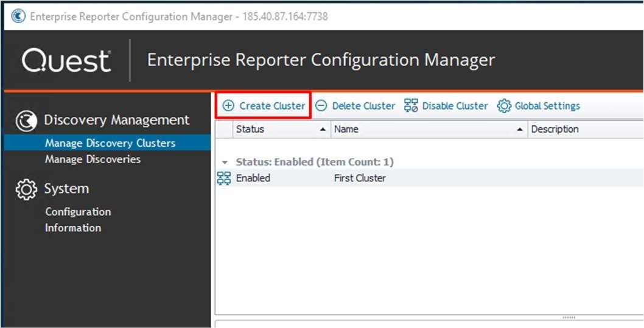The height and width of the screenshot is (328, 644).
Task: Collapse the Status: Enabled group
Action: pos(224,162)
